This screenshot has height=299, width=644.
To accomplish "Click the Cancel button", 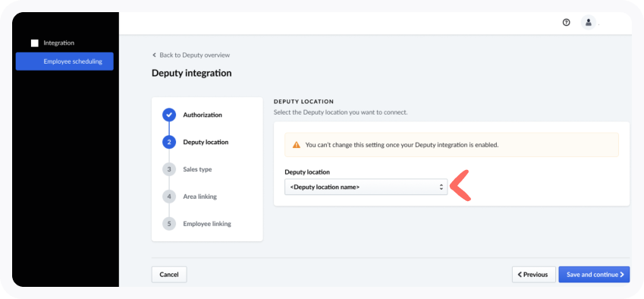I will tap(169, 275).
